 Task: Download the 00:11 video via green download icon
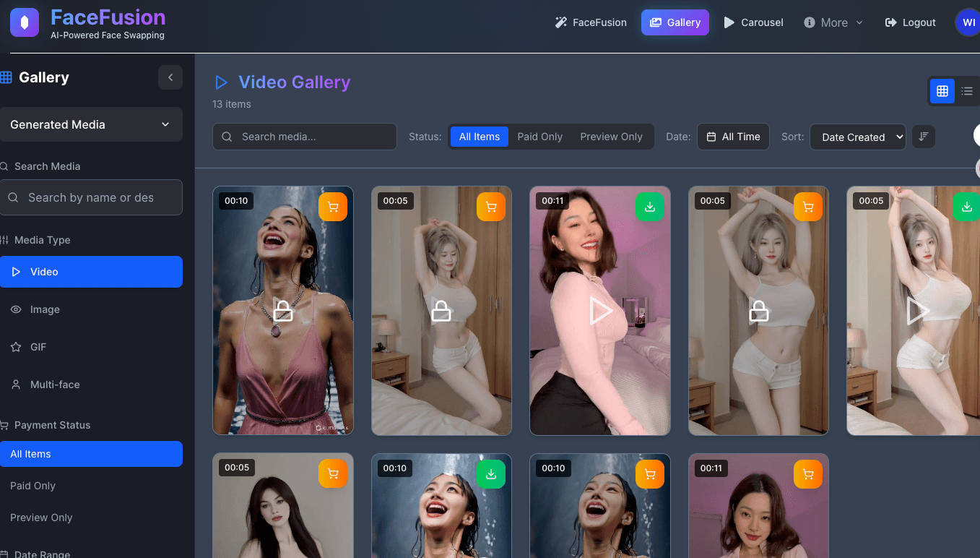(649, 207)
